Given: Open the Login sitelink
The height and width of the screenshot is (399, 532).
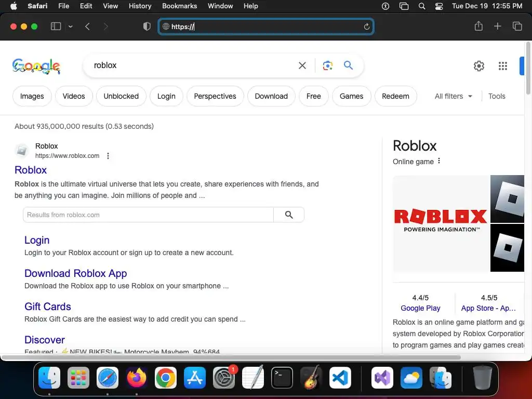Looking at the screenshot, I should [37, 240].
